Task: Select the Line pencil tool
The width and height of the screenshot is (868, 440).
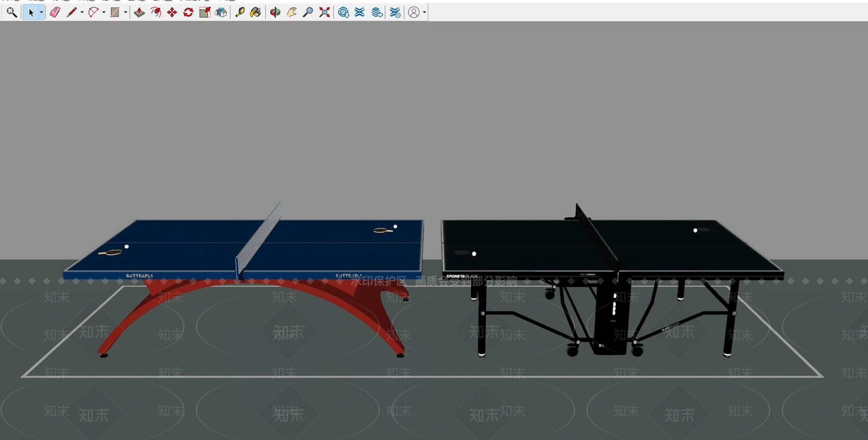Action: [x=72, y=12]
